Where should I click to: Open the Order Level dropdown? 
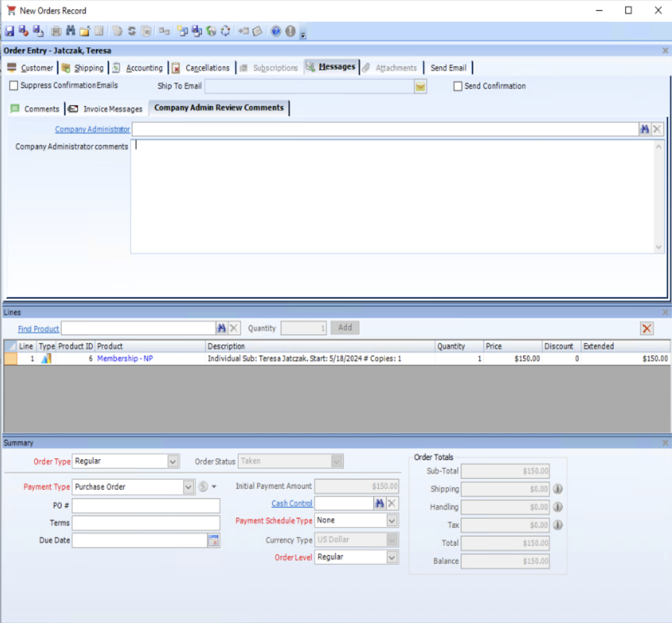(392, 558)
